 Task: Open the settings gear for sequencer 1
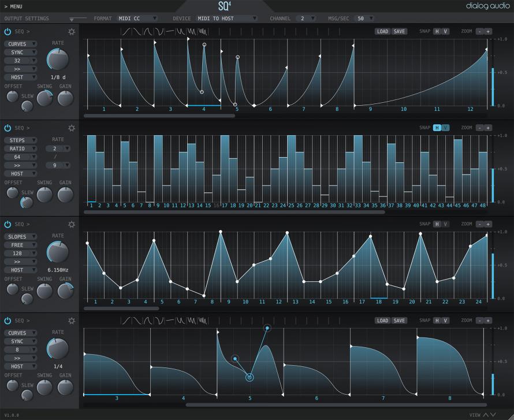coord(72,32)
